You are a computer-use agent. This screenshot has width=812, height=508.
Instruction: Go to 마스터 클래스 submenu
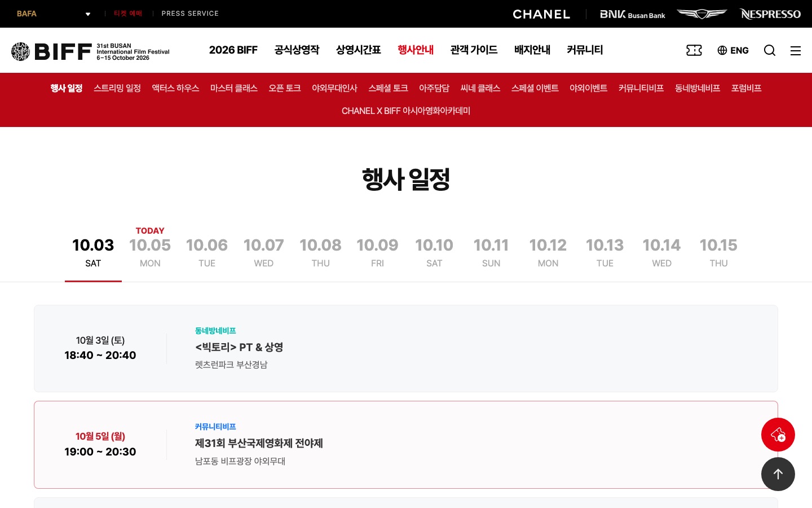coord(234,88)
